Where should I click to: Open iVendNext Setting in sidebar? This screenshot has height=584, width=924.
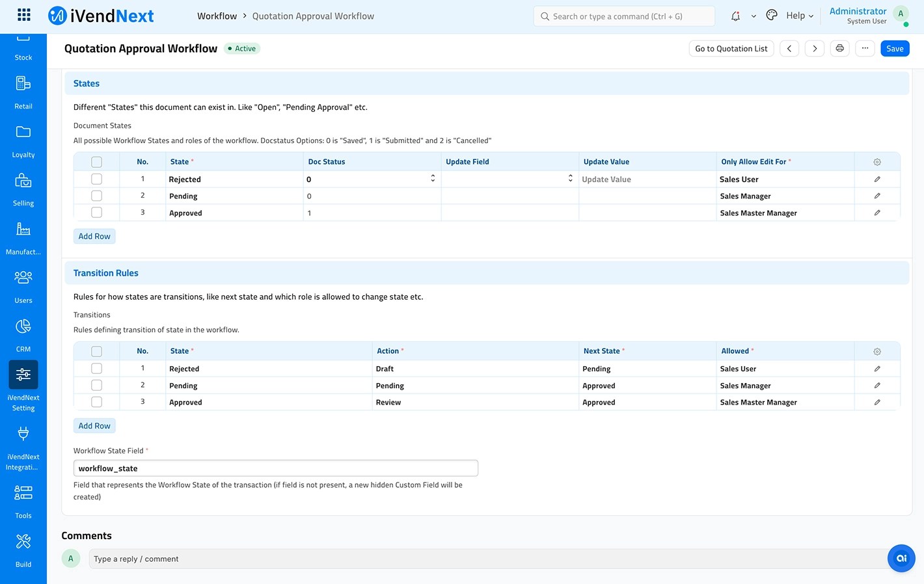[x=23, y=387]
